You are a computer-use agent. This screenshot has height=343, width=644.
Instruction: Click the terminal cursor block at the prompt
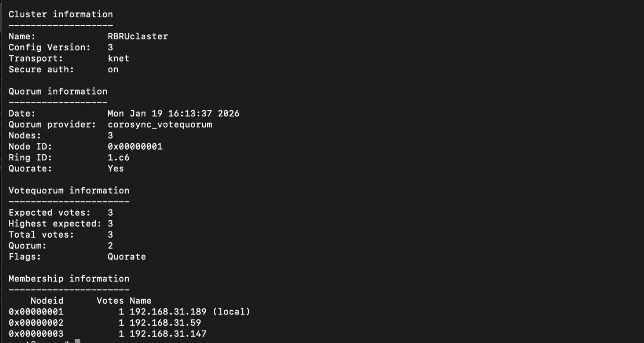[77, 341]
